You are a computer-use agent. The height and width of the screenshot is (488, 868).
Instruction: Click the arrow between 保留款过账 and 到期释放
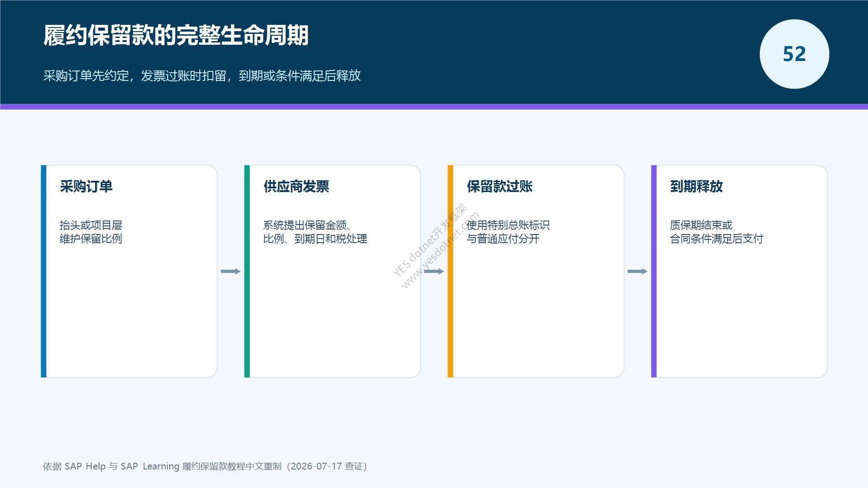click(637, 271)
